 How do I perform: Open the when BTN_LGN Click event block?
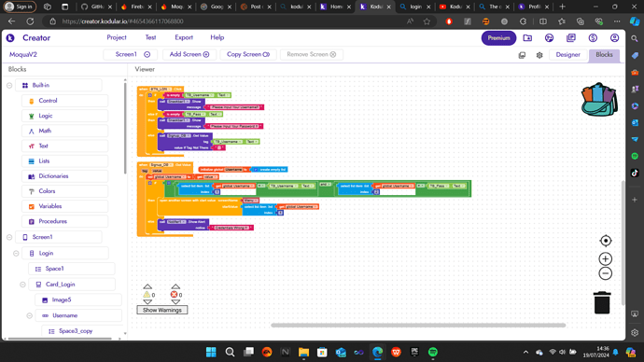coord(161,89)
